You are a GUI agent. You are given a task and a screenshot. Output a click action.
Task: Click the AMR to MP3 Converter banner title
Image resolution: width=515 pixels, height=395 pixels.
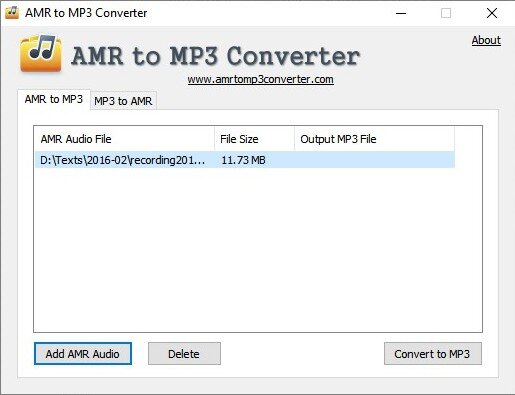215,55
